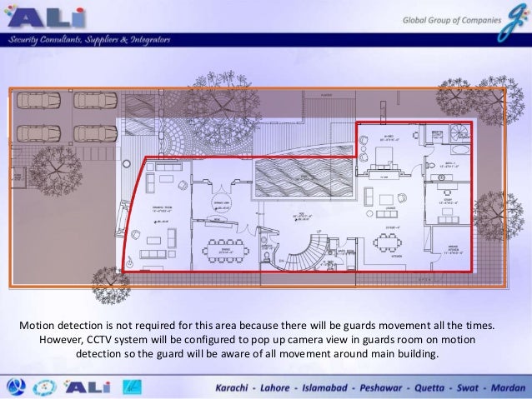Click the wavy-pattern pool in the floor plan

(304, 178)
